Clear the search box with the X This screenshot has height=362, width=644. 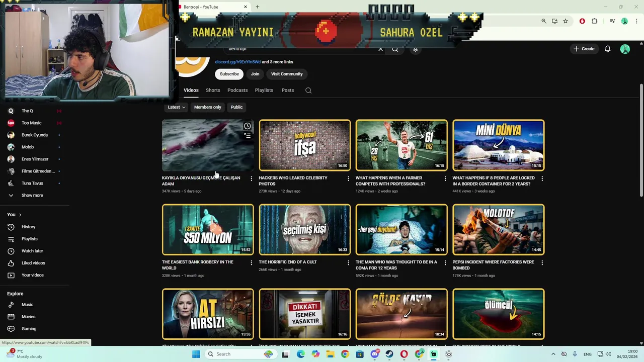tap(380, 49)
